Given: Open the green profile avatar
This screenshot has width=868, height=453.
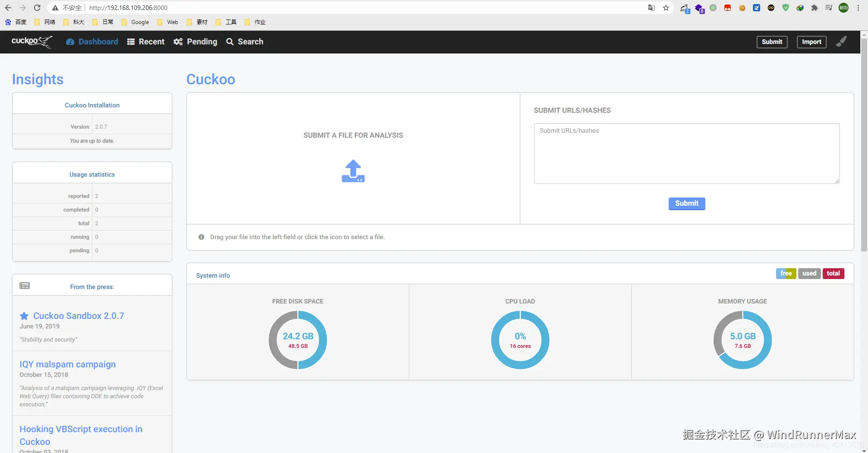Looking at the screenshot, I should 844,8.
